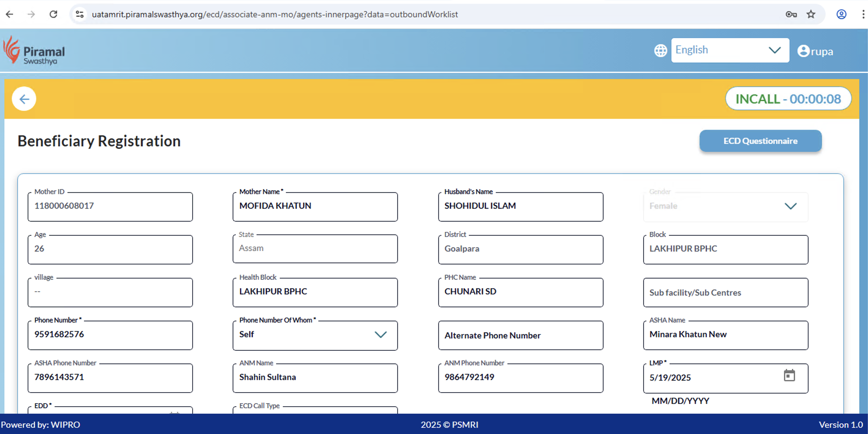Screen dimensions: 868x434
Task: Edit the ANM Phone Number field
Action: [521, 378]
